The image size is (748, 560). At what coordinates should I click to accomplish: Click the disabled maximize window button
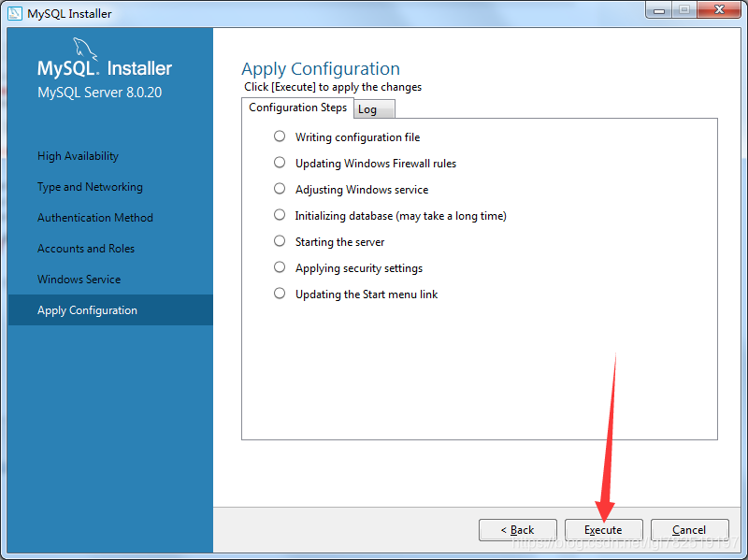click(x=684, y=10)
